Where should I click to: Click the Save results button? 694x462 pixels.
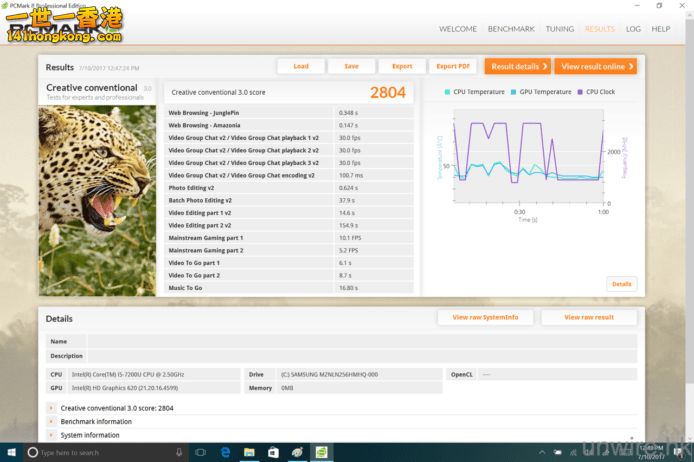click(351, 66)
